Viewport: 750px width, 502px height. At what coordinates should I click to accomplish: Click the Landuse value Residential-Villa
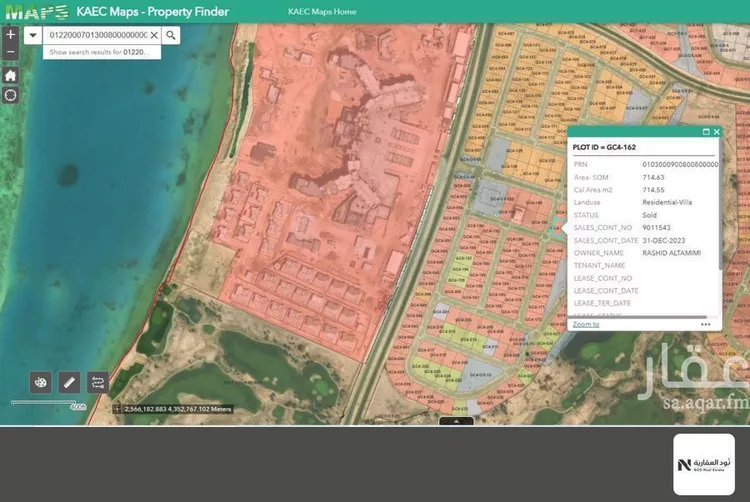point(667,202)
